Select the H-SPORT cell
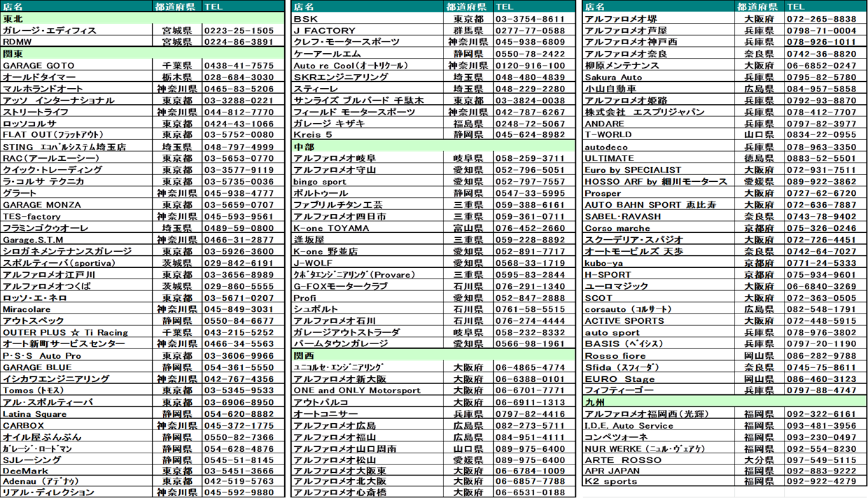Screen dimensions: 868x498 [659, 275]
